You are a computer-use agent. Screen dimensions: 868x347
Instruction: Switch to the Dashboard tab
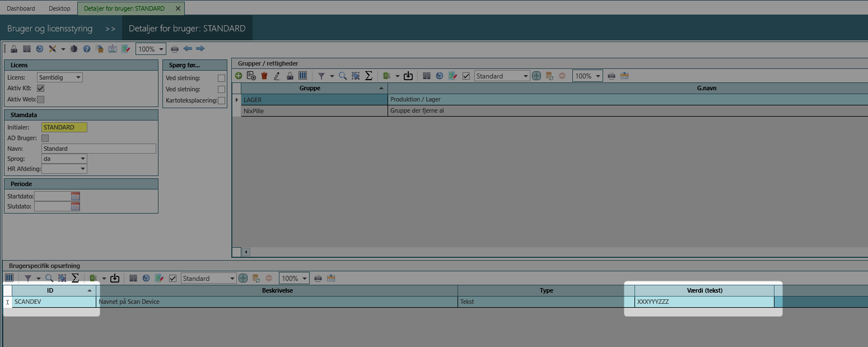pyautogui.click(x=21, y=8)
